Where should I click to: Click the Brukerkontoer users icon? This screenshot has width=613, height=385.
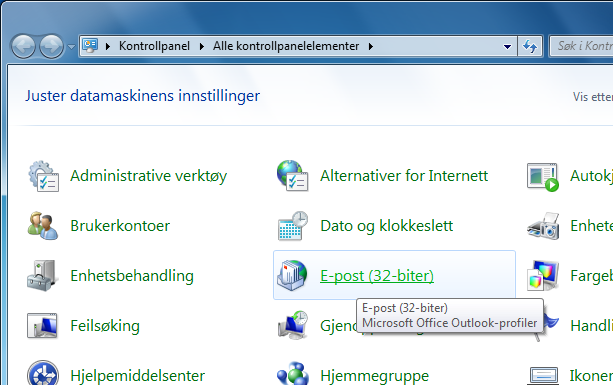[x=43, y=226]
